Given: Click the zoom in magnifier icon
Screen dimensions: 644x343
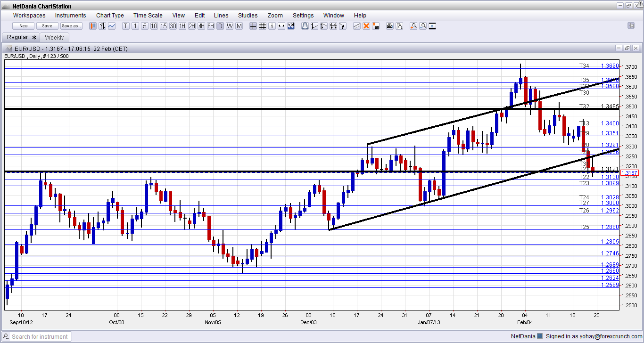Looking at the screenshot, I should click(413, 26).
